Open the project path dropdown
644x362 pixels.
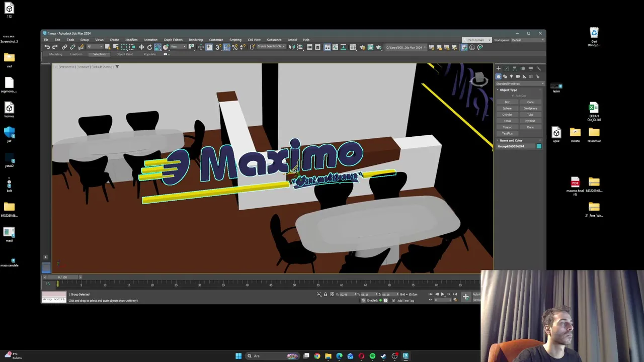coord(406,47)
